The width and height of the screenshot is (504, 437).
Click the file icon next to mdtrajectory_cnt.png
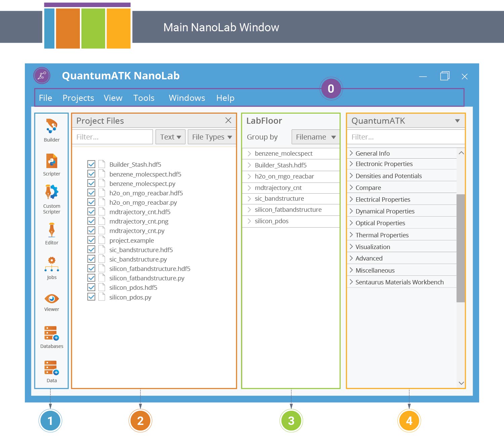point(102,221)
